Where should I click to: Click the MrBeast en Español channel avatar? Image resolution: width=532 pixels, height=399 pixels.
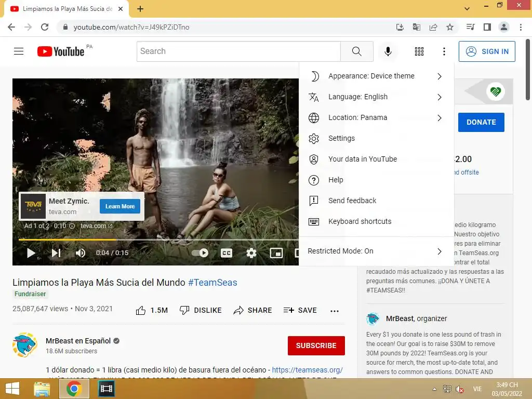24,345
